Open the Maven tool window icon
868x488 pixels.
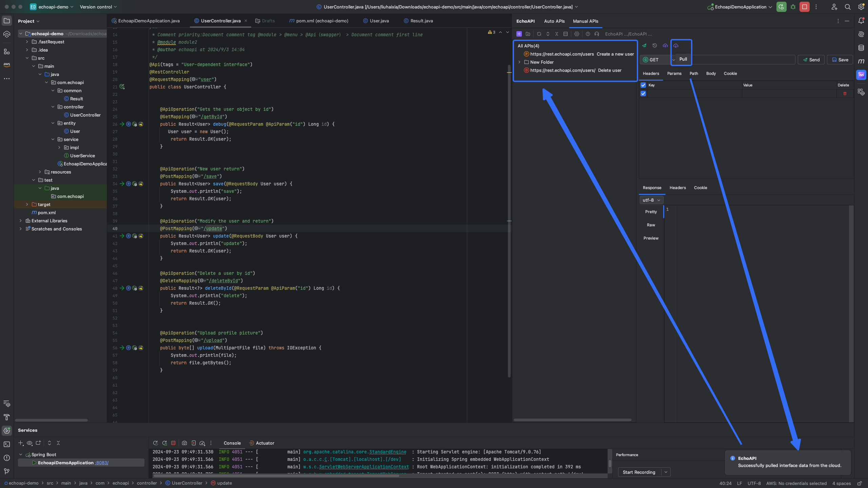click(x=861, y=61)
